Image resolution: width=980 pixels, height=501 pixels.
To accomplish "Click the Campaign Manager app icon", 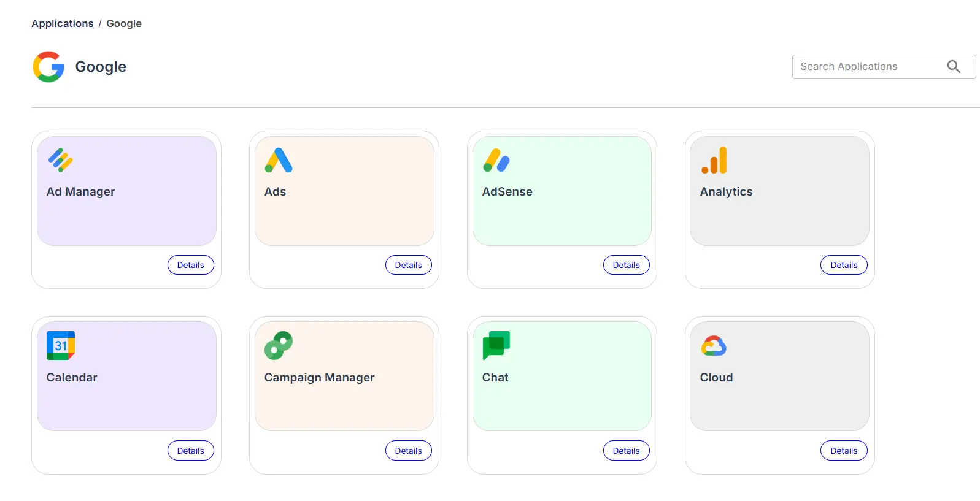I will [x=279, y=346].
